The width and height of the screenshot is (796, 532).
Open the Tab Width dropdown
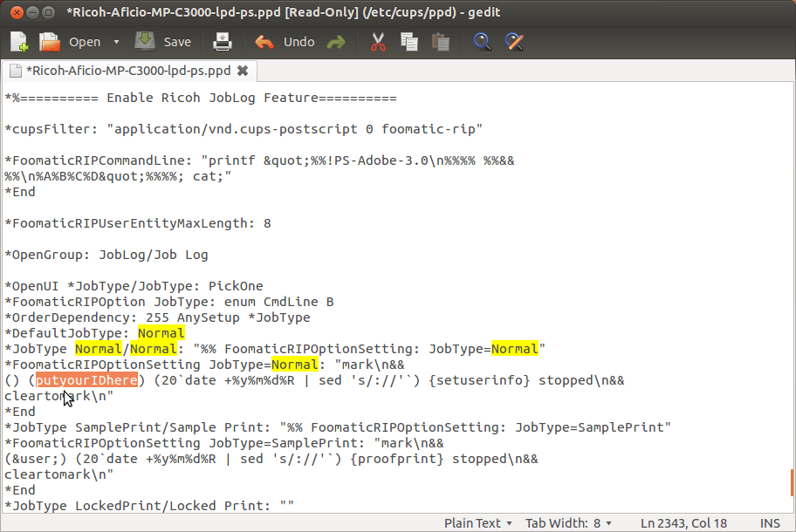tap(568, 523)
